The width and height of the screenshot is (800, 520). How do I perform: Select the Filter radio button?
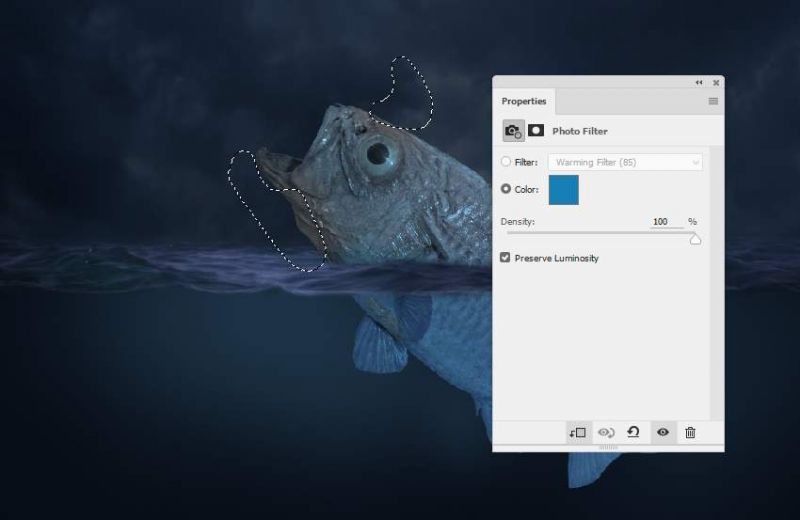(506, 162)
